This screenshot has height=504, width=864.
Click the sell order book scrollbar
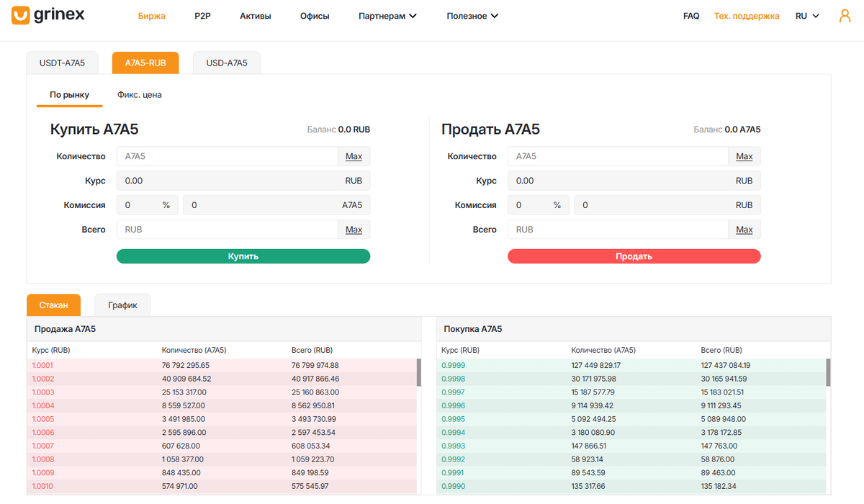pos(419,373)
